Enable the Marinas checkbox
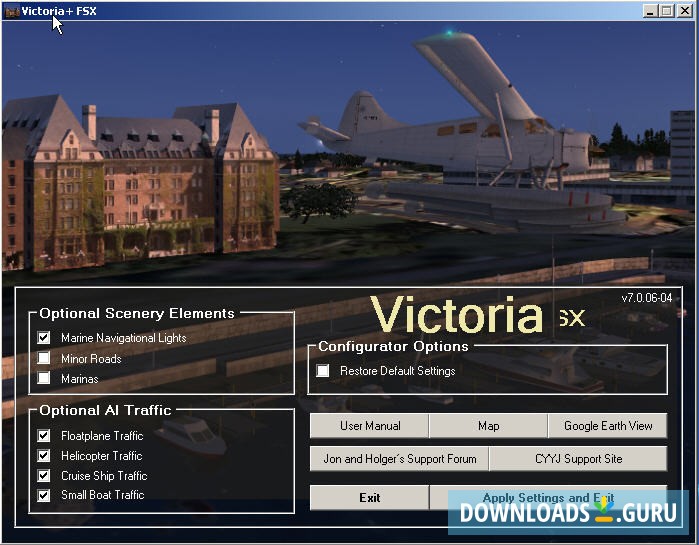Viewport: 699px width, 545px height. pos(44,378)
